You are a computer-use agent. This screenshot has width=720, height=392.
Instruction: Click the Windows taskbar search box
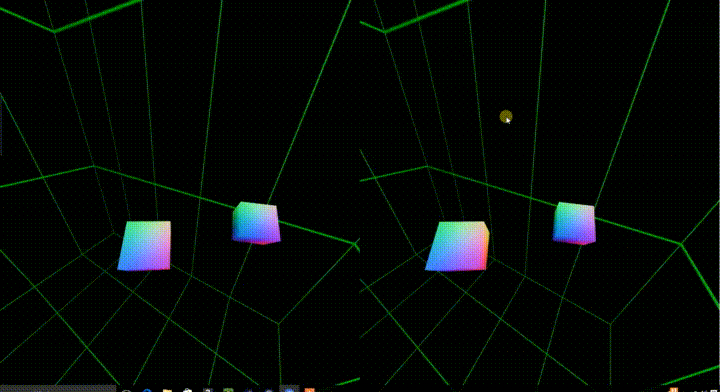click(x=58, y=388)
